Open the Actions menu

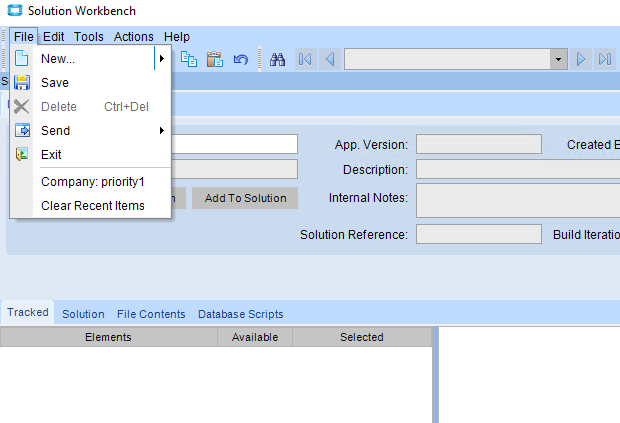[134, 37]
